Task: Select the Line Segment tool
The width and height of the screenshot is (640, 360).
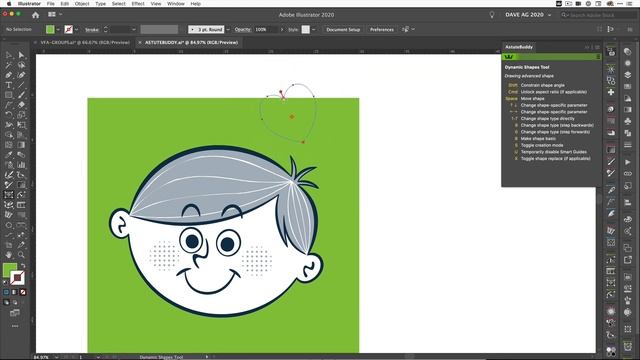Action: point(21,85)
